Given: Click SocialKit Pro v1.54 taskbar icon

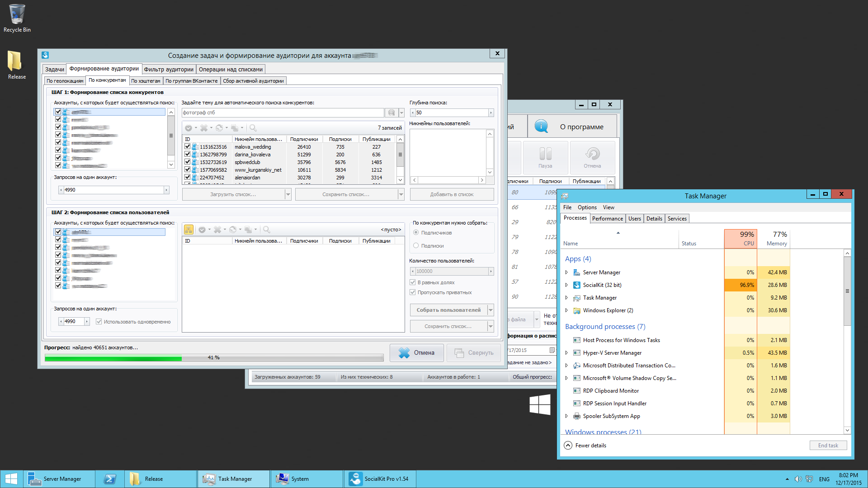Looking at the screenshot, I should coord(380,479).
